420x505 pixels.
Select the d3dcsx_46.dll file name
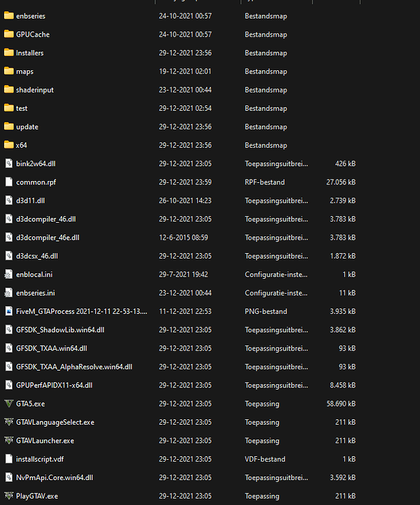[x=37, y=256]
